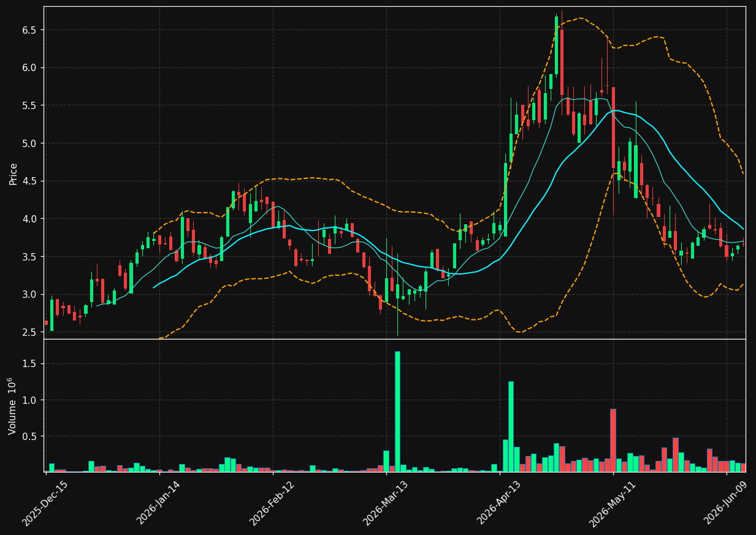This screenshot has height=535, width=756.
Task: Select the tall green volume bar in mid-April
Action: (x=511, y=427)
